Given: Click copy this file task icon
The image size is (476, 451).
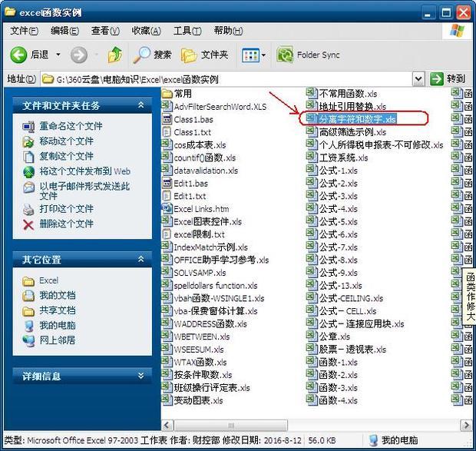Looking at the screenshot, I should tap(28, 157).
